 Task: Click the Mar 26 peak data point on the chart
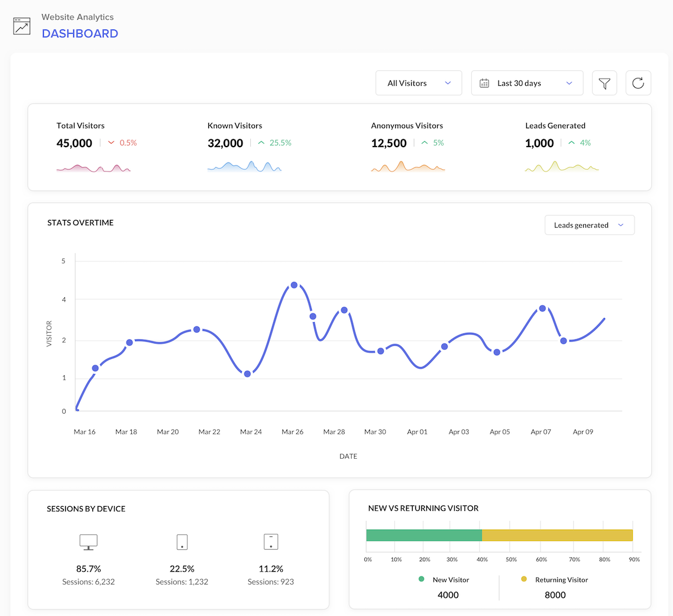(x=294, y=285)
